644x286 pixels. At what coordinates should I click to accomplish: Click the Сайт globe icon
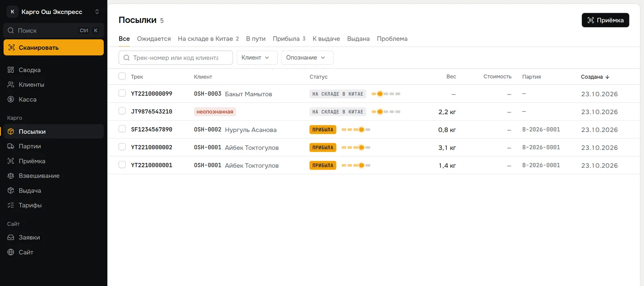coord(11,252)
